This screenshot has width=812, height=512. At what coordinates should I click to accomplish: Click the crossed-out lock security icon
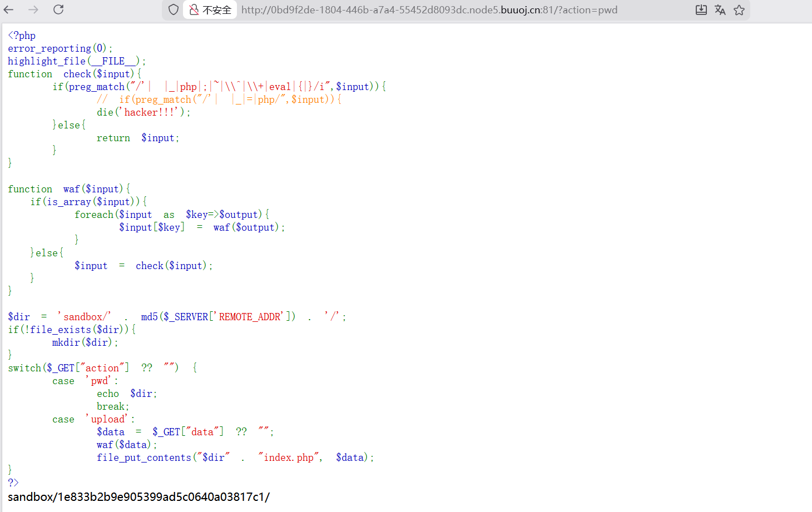(194, 9)
